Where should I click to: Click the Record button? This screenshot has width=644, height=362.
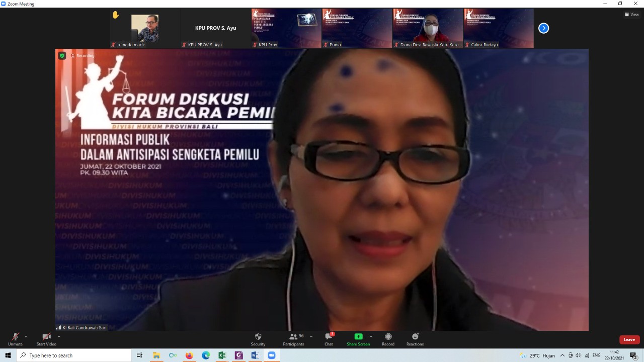coord(388,339)
